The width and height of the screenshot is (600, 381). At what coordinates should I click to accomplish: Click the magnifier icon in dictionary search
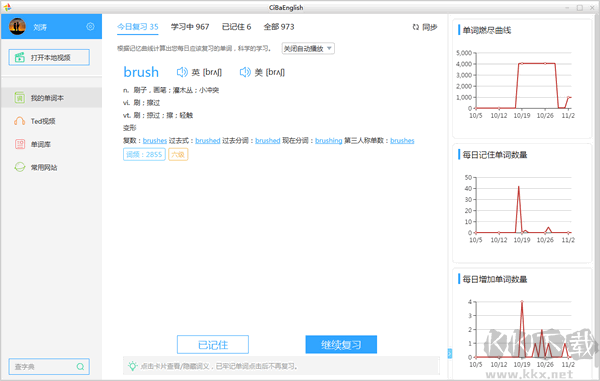point(80,366)
